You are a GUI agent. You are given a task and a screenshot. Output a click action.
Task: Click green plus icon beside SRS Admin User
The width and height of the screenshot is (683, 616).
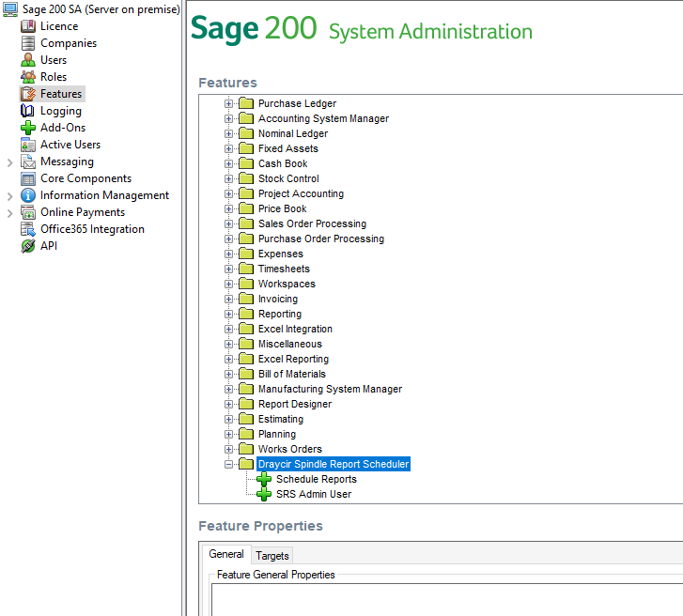[x=264, y=495]
